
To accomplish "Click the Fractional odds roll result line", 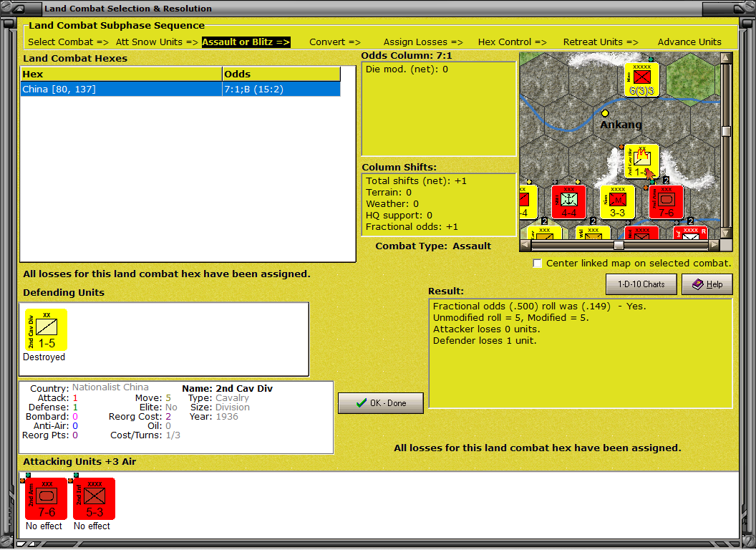I will coord(539,307).
